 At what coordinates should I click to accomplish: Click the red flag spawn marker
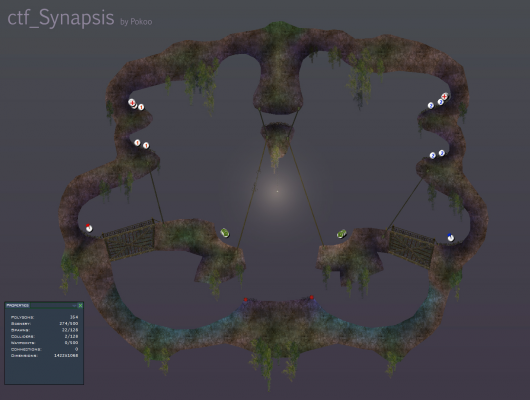tap(89, 228)
